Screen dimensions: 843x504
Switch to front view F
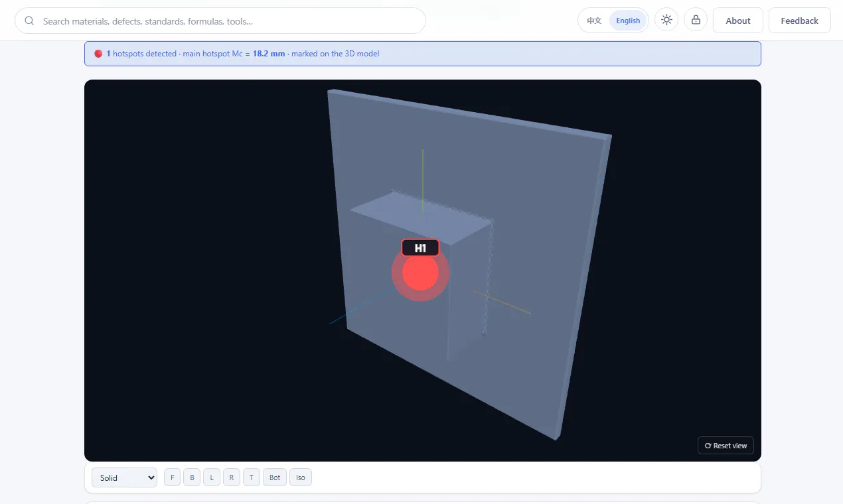pos(172,477)
